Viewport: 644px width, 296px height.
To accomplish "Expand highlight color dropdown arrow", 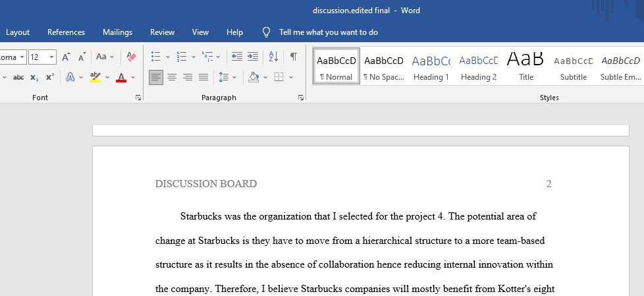I will pos(107,77).
